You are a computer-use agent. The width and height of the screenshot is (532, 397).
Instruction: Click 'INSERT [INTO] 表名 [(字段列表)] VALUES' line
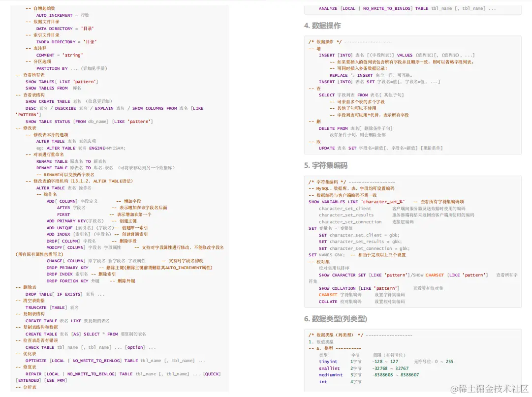pyautogui.click(x=397, y=55)
